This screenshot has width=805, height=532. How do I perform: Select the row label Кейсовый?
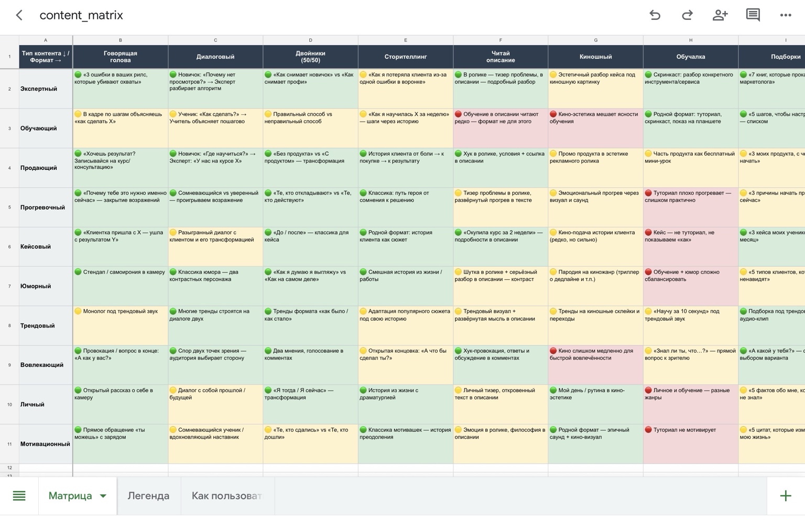46,247
